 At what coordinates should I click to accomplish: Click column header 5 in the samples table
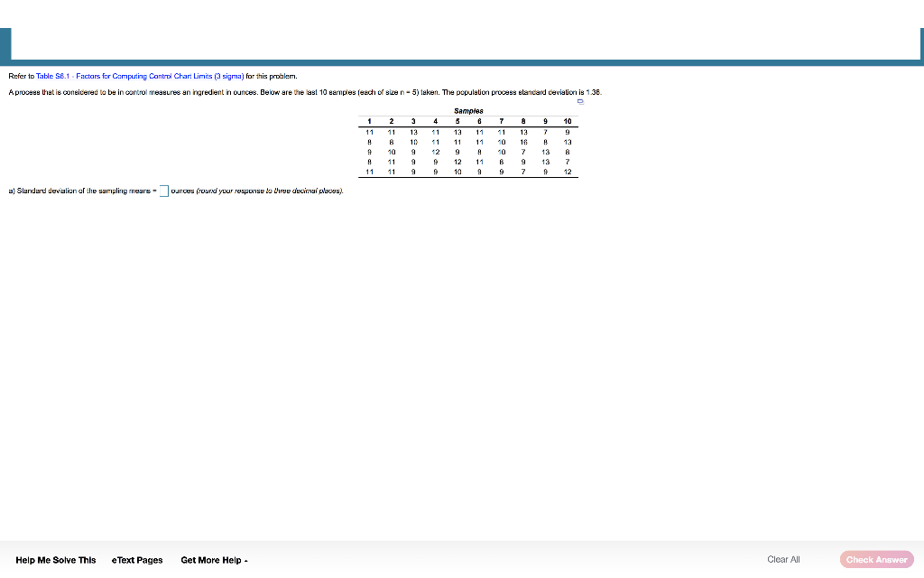[x=457, y=121]
